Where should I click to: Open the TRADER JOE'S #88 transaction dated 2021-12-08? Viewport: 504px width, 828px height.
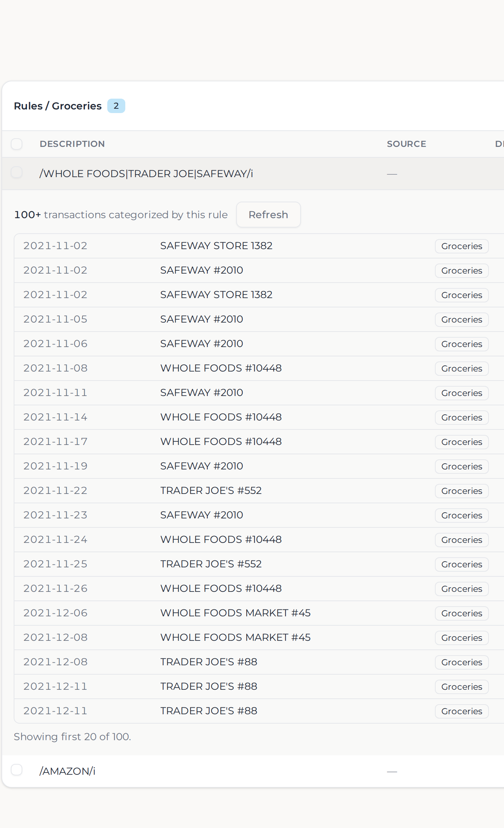tap(209, 662)
